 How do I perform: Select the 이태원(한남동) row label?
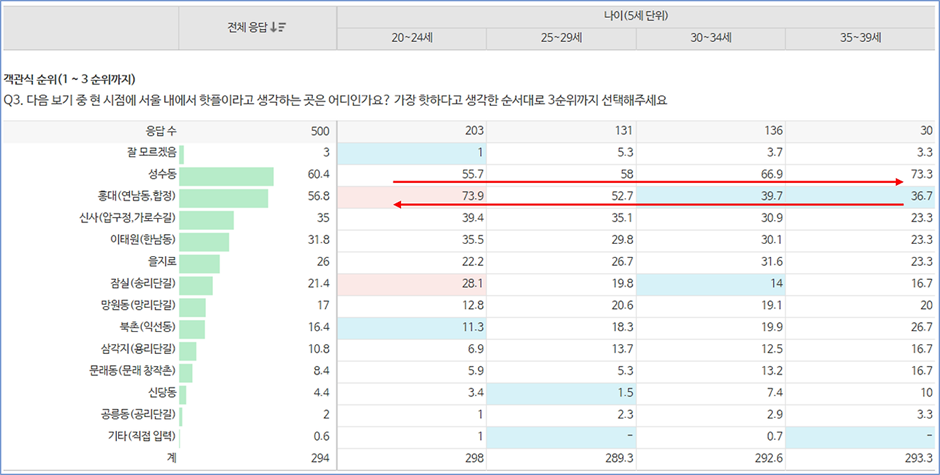point(143,241)
